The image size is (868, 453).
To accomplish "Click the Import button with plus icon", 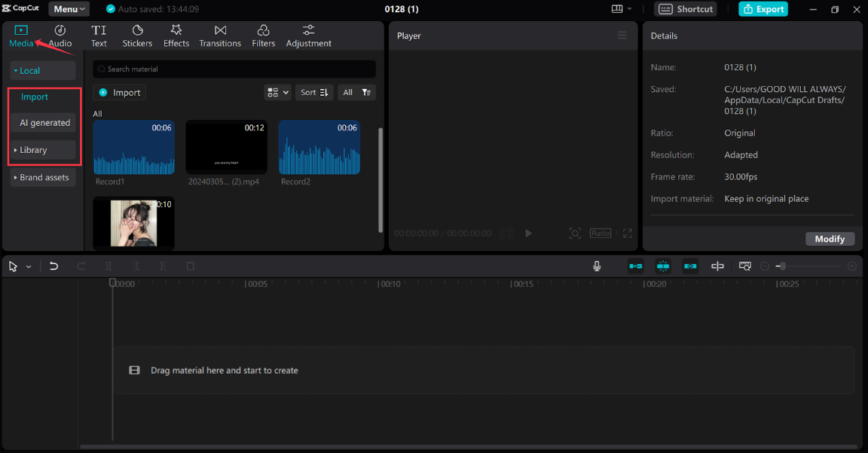I will click(x=120, y=93).
